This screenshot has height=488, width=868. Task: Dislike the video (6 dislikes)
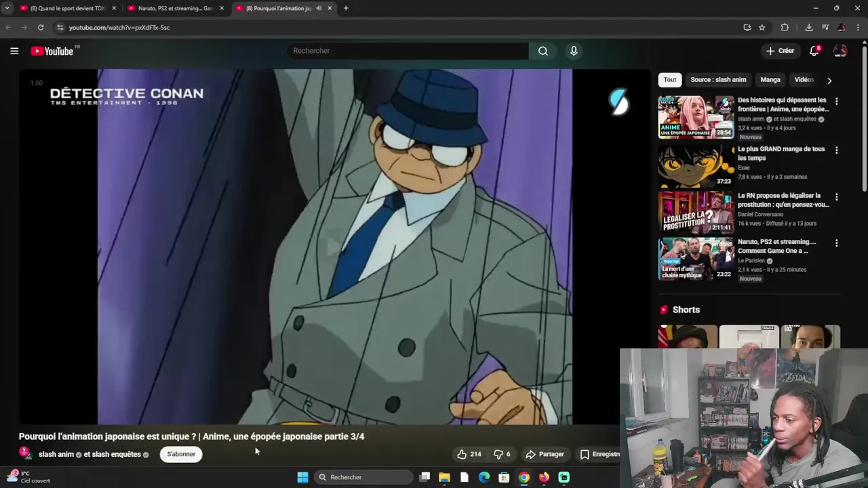click(x=502, y=454)
